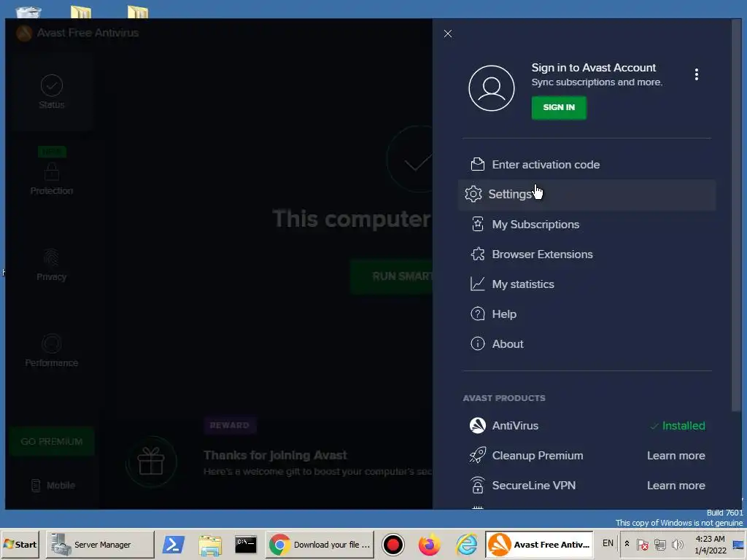
Task: Close the Avast menu panel
Action: pos(447,34)
